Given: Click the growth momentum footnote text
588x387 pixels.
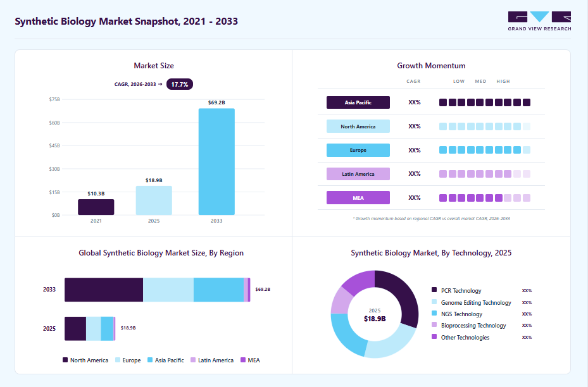Looking at the screenshot, I should 431,218.
